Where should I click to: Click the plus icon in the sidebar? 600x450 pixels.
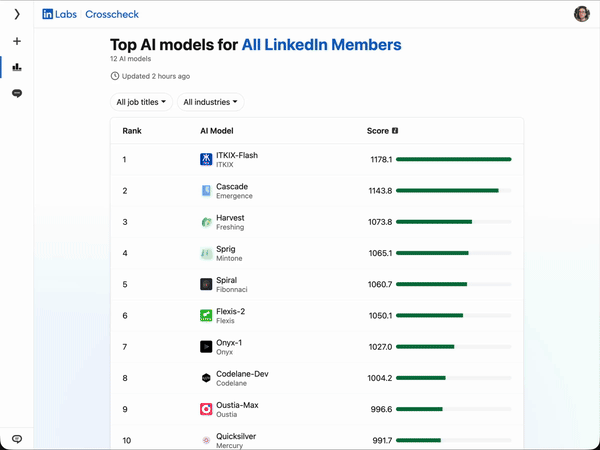[17, 42]
